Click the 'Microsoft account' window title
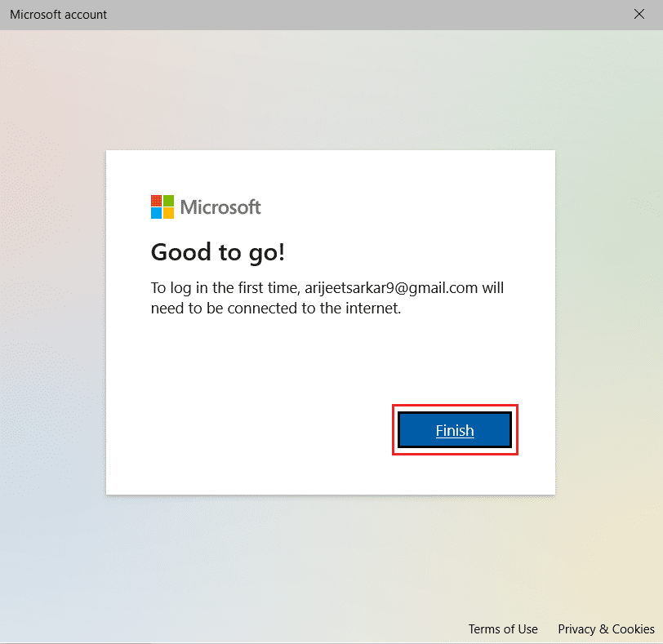663x644 pixels. tap(58, 15)
